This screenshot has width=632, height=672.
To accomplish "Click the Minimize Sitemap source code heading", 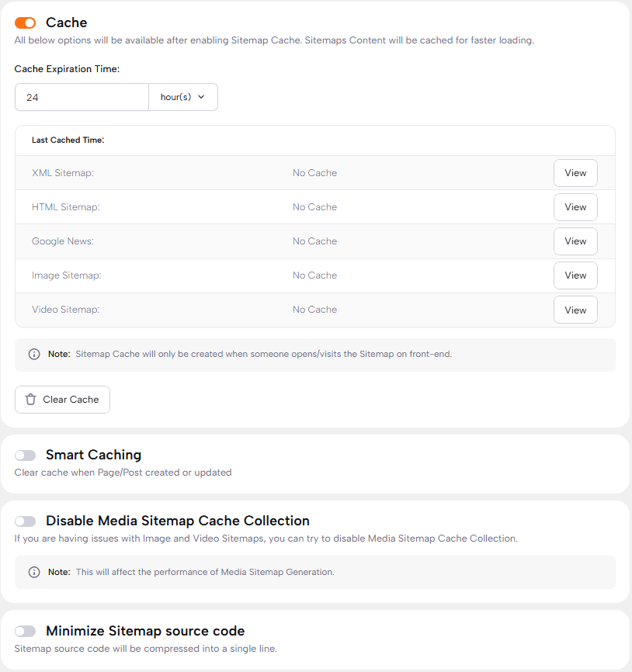I will pyautogui.click(x=145, y=631).
